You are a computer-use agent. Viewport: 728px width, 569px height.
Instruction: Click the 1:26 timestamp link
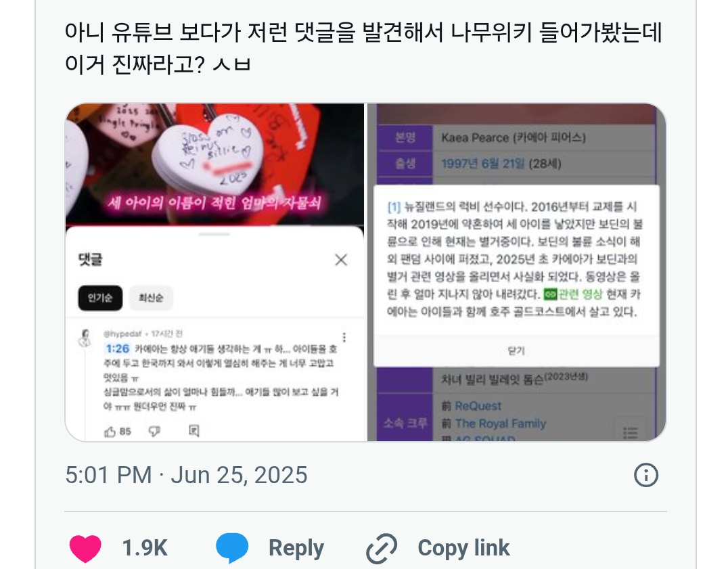click(118, 348)
